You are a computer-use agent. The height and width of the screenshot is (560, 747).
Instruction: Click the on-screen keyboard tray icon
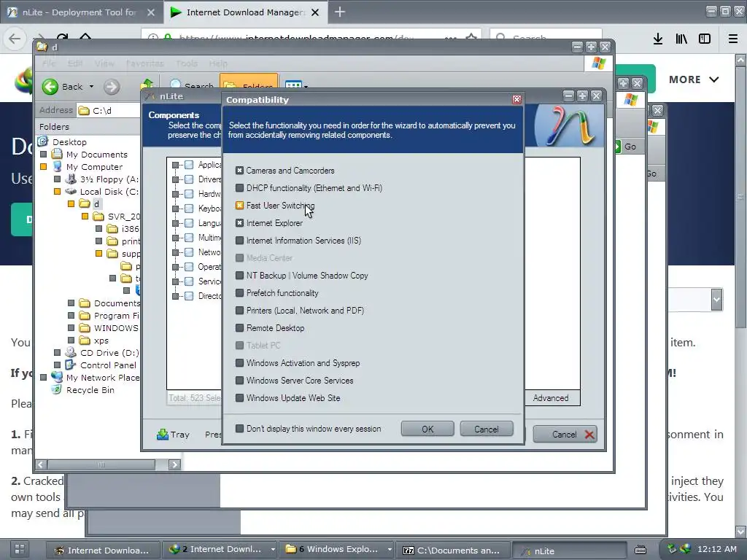coord(640,550)
